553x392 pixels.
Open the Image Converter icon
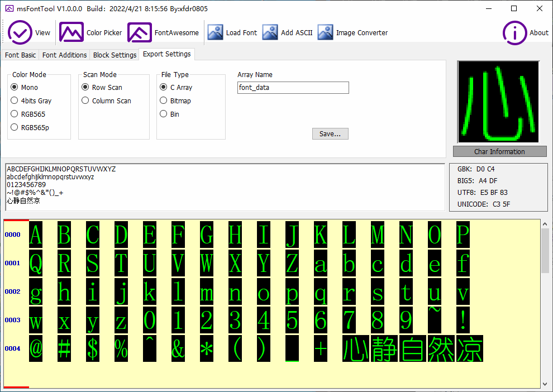(325, 32)
